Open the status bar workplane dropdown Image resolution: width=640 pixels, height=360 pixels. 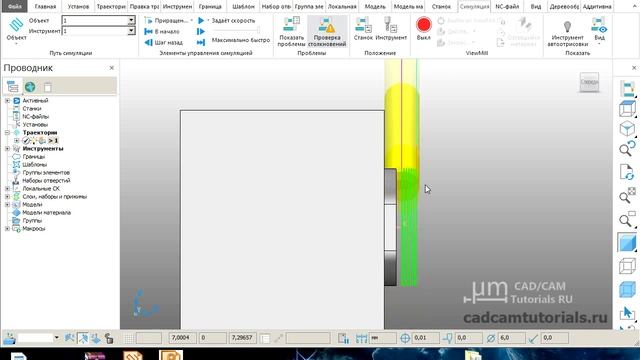(x=57, y=338)
